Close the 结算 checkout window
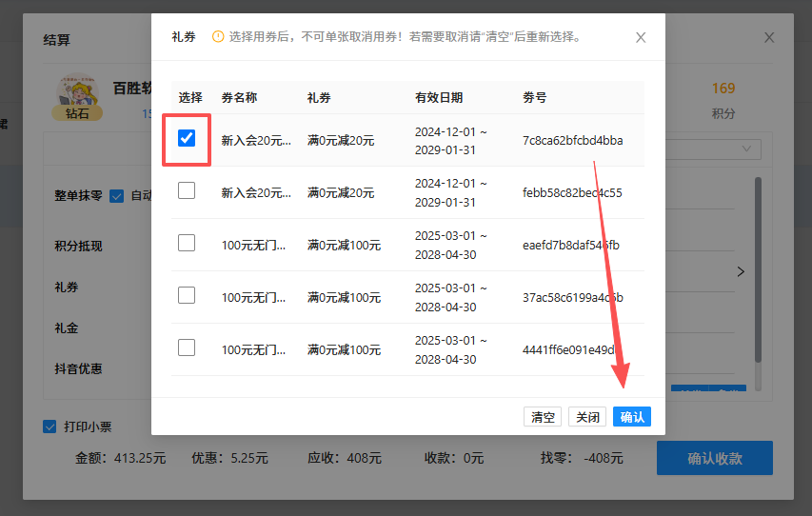This screenshot has height=516, width=812. 769,37
